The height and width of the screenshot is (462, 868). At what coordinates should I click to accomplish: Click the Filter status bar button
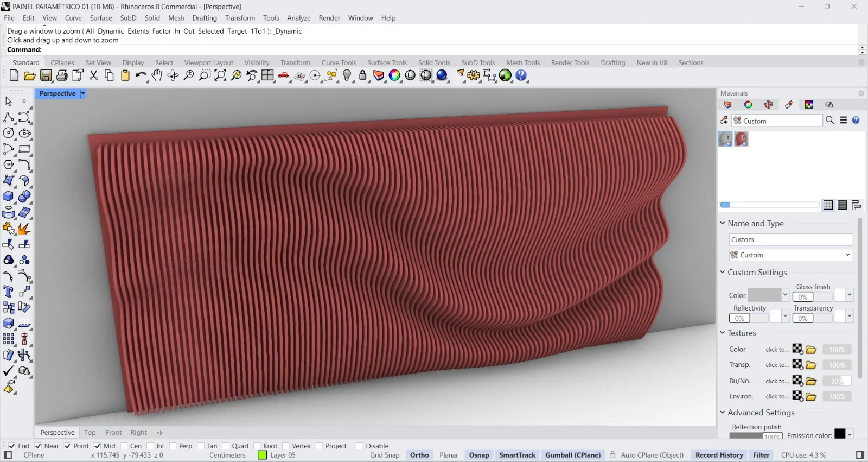761,455
